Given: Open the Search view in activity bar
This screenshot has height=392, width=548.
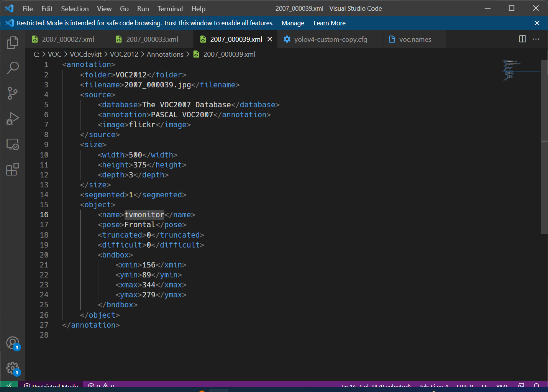Looking at the screenshot, I should pos(13,68).
